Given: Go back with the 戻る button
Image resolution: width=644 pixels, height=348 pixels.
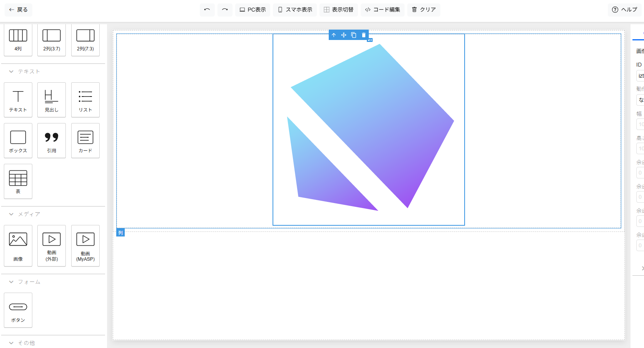Looking at the screenshot, I should pos(18,10).
